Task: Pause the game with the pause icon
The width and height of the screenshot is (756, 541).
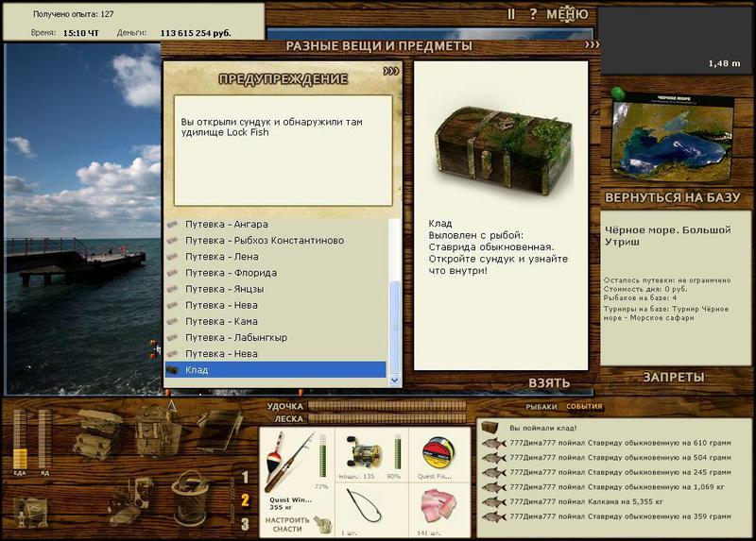Action: [511, 14]
